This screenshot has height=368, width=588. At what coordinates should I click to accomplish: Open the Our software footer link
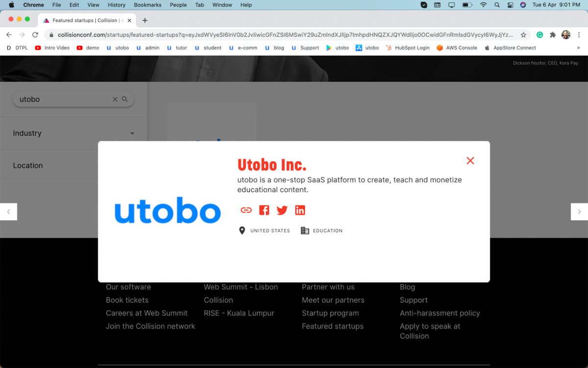(x=128, y=287)
